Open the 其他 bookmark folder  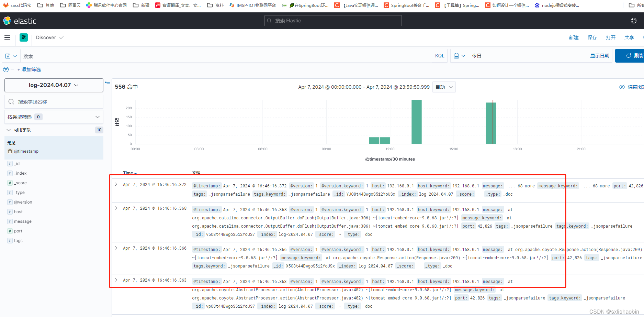click(46, 5)
